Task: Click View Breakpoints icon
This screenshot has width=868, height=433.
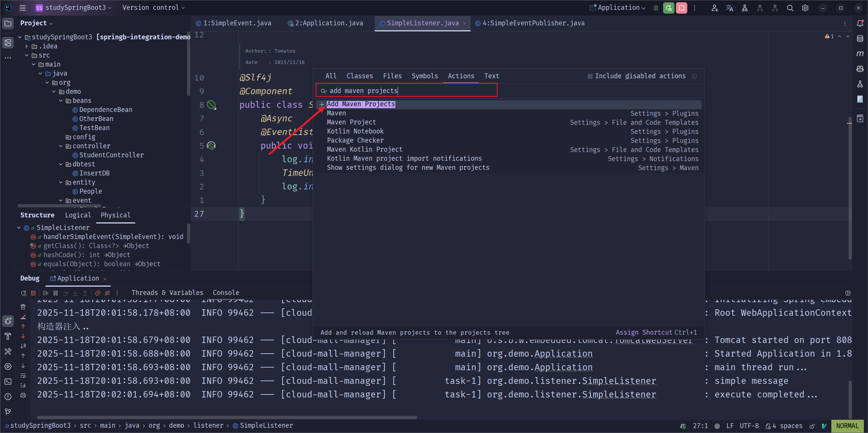Action: click(98, 293)
